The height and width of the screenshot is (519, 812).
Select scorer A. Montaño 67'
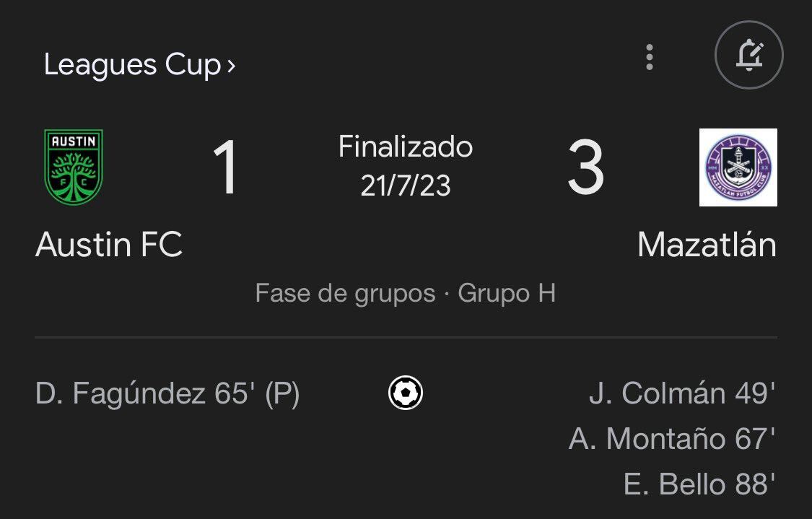(672, 439)
